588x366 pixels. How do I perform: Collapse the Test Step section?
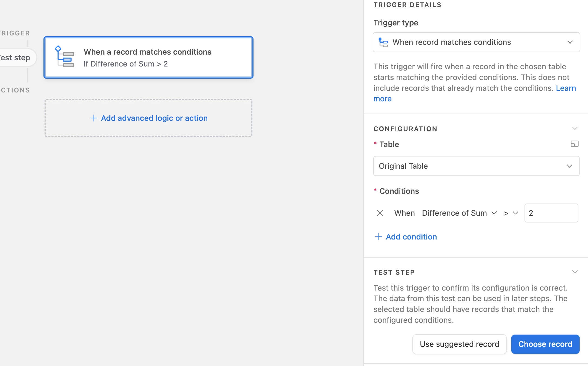click(575, 272)
